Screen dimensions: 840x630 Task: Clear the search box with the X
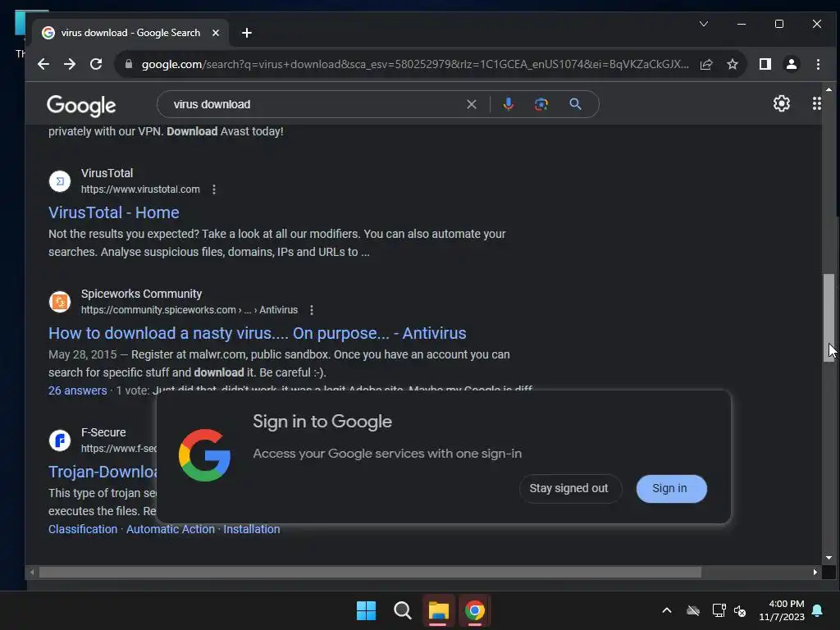[x=472, y=104]
